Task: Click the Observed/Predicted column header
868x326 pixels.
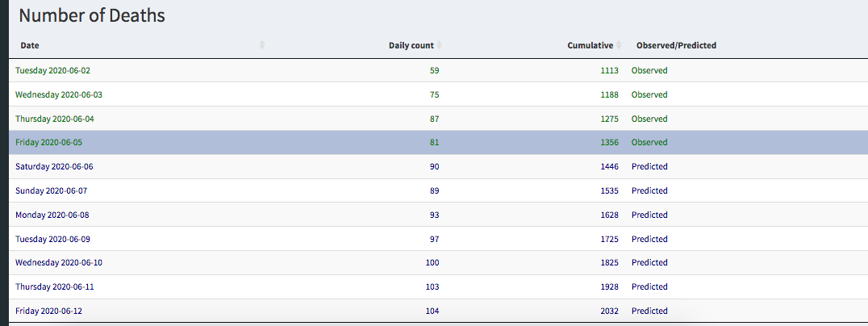Action: tap(676, 45)
